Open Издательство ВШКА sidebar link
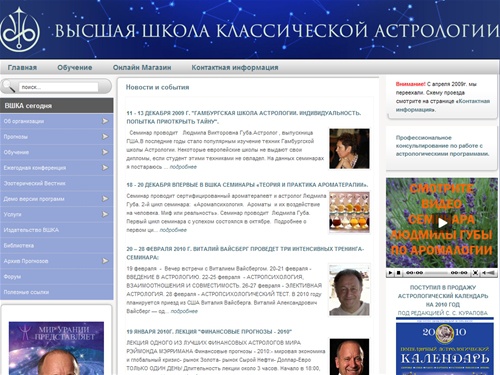500x375 pixels. point(31,230)
